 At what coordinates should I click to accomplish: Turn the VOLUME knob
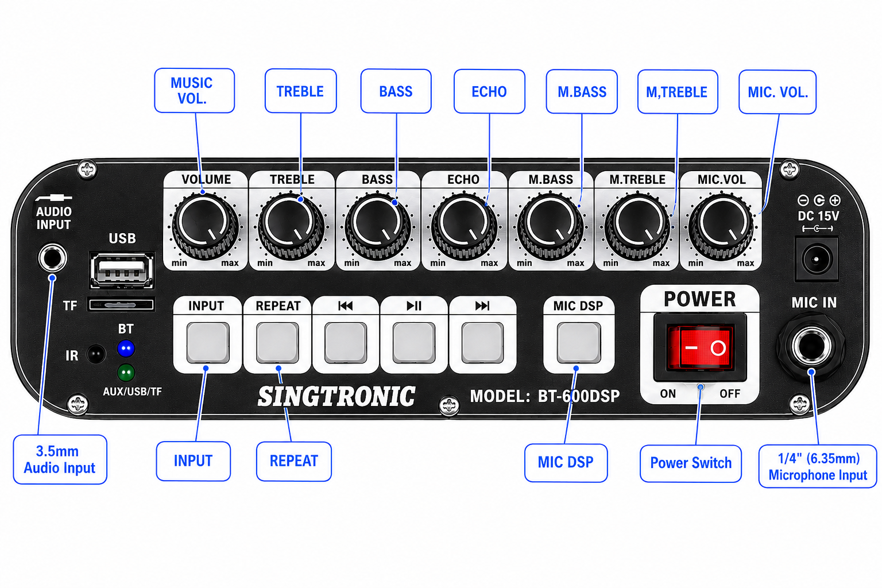(206, 225)
